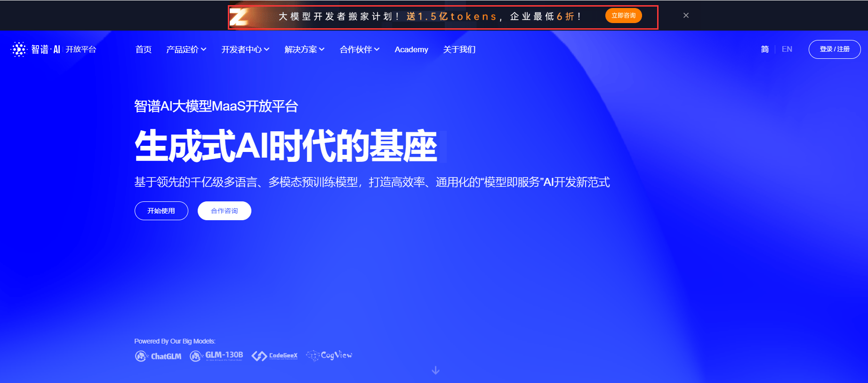The height and width of the screenshot is (383, 868).
Task: Click the orange 立即咨询 banner button
Action: (623, 16)
